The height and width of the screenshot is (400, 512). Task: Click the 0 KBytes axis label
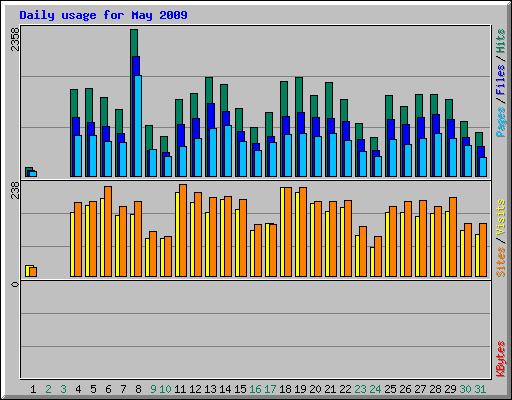tap(15, 284)
